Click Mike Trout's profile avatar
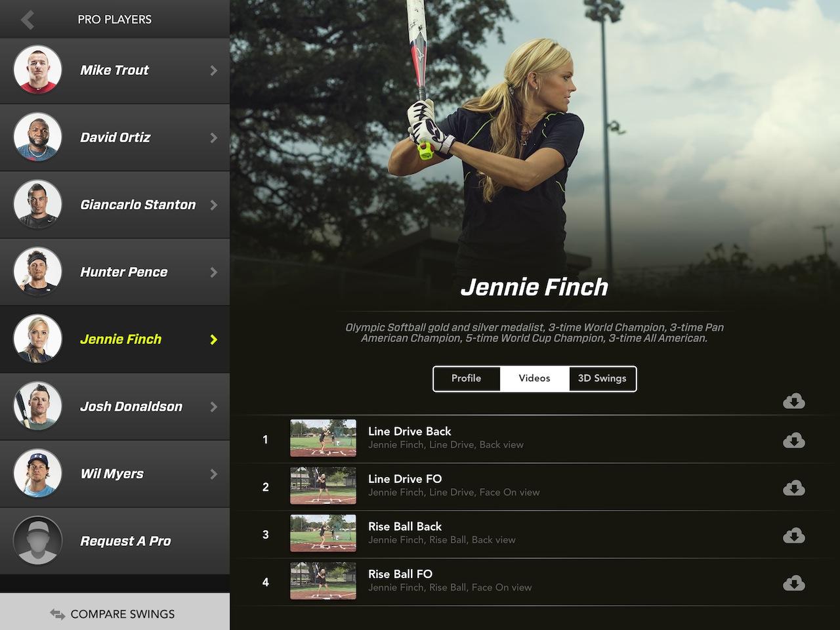 (37, 70)
